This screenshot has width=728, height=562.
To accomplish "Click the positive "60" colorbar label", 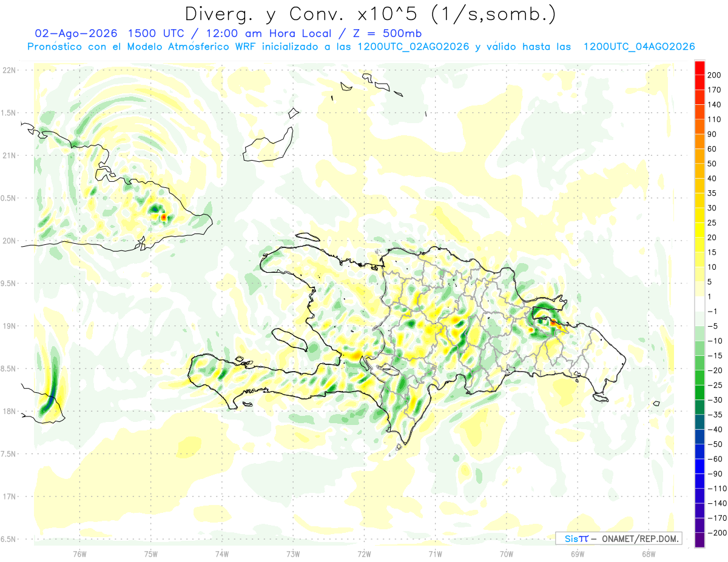I will [712, 149].
